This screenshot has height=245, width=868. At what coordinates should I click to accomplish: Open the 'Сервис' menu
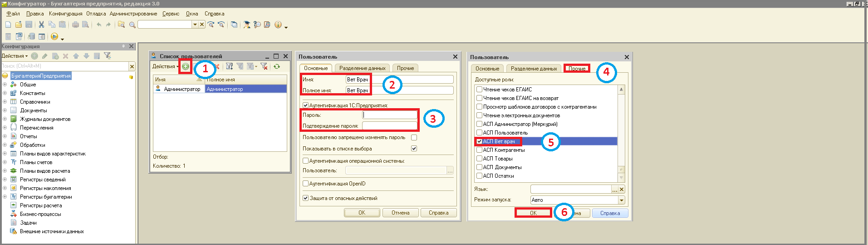[171, 14]
